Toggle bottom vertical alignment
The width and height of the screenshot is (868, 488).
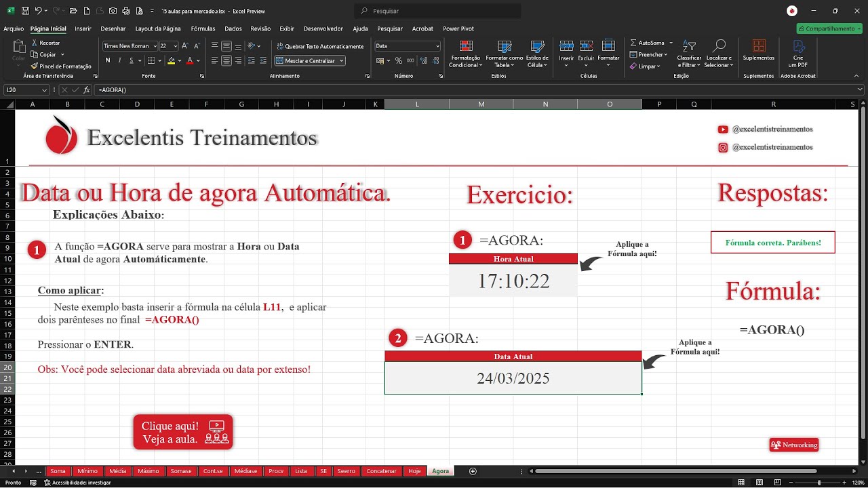coord(239,46)
